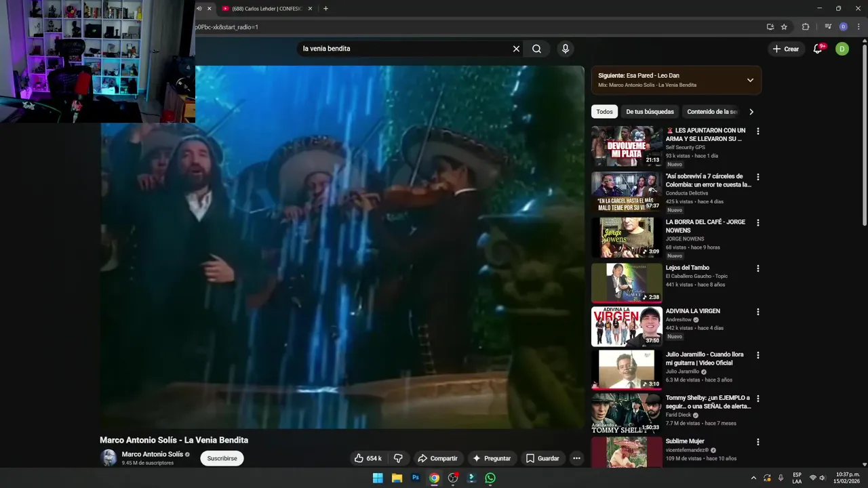Open ADIVINA LA VIRGEN thumbnail
This screenshot has width=868, height=488.
627,327
